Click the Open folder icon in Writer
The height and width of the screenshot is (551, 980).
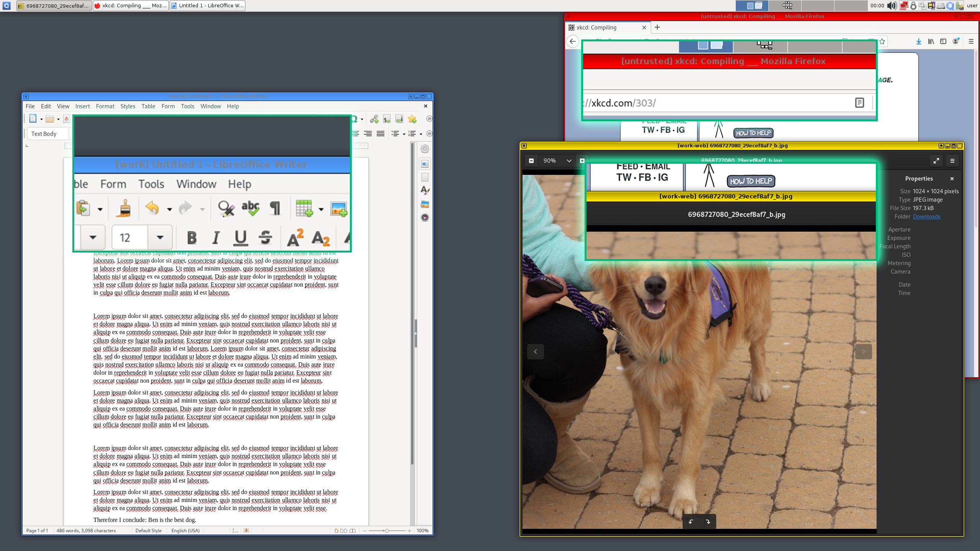pos(50,119)
